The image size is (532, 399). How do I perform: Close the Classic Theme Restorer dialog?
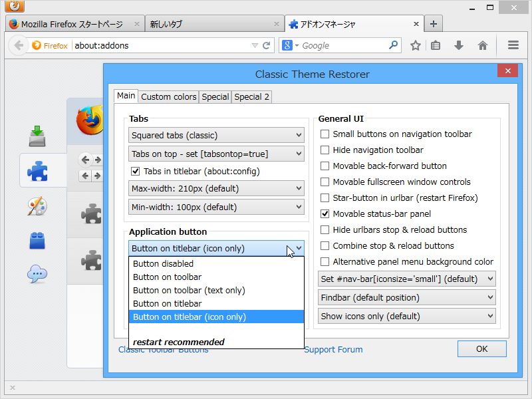click(x=507, y=71)
